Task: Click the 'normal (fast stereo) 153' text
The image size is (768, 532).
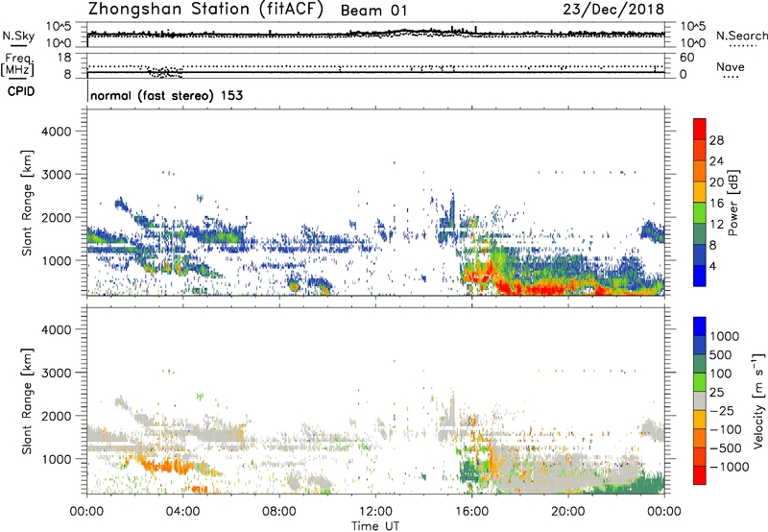Action: coord(166,95)
